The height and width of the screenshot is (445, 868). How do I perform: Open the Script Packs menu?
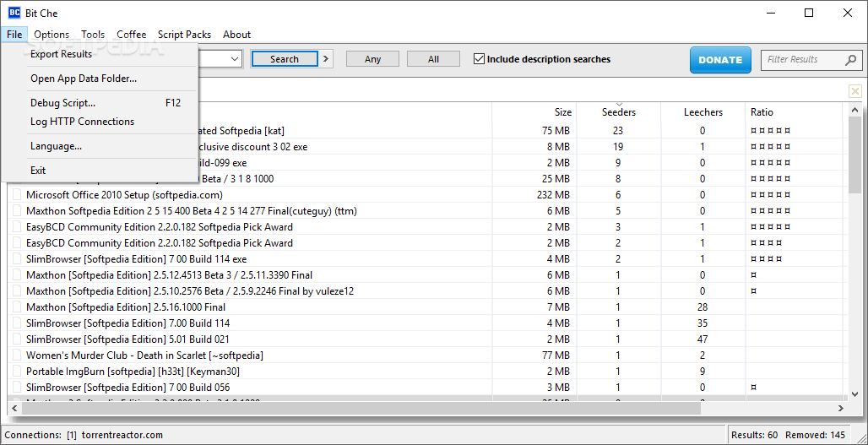184,35
